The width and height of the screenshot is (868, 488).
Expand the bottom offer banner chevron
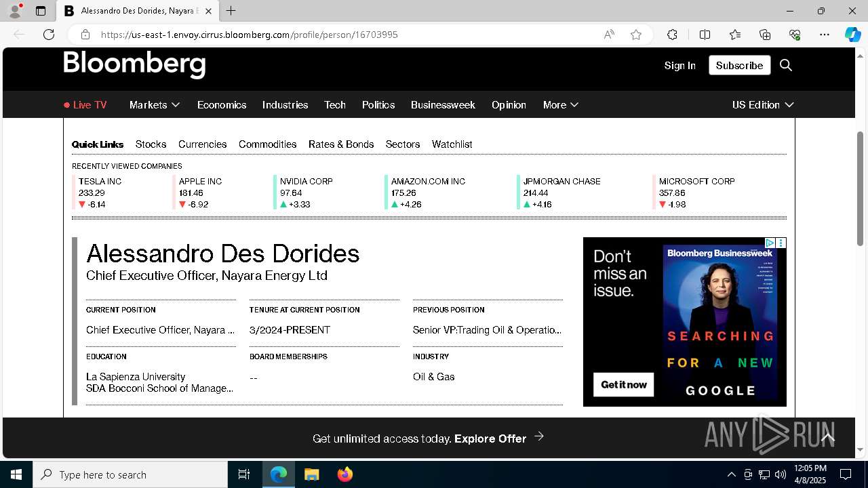coord(828,439)
